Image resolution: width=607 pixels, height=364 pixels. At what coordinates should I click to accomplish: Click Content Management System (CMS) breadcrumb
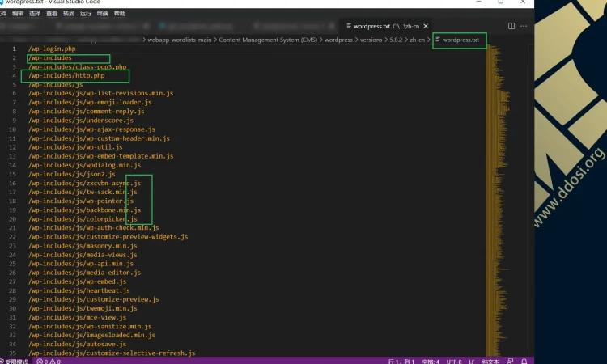click(268, 40)
